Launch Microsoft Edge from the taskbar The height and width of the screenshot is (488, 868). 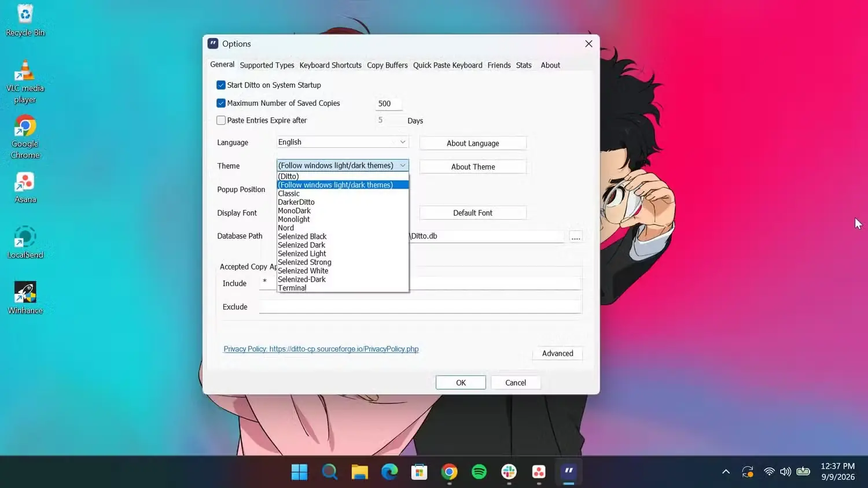389,472
